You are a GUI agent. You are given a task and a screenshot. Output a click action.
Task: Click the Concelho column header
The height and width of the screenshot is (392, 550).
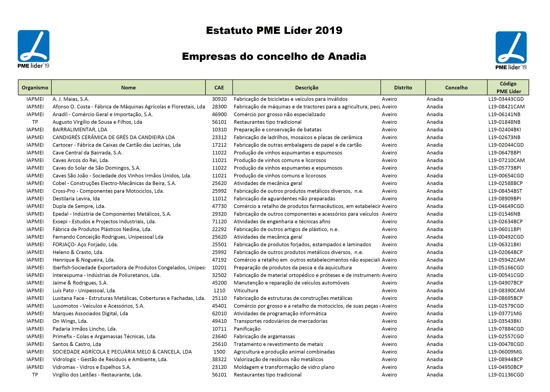click(x=456, y=87)
